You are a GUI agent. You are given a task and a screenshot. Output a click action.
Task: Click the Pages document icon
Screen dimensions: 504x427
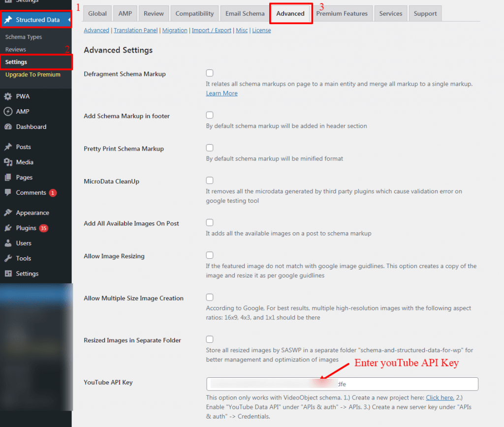click(8, 178)
